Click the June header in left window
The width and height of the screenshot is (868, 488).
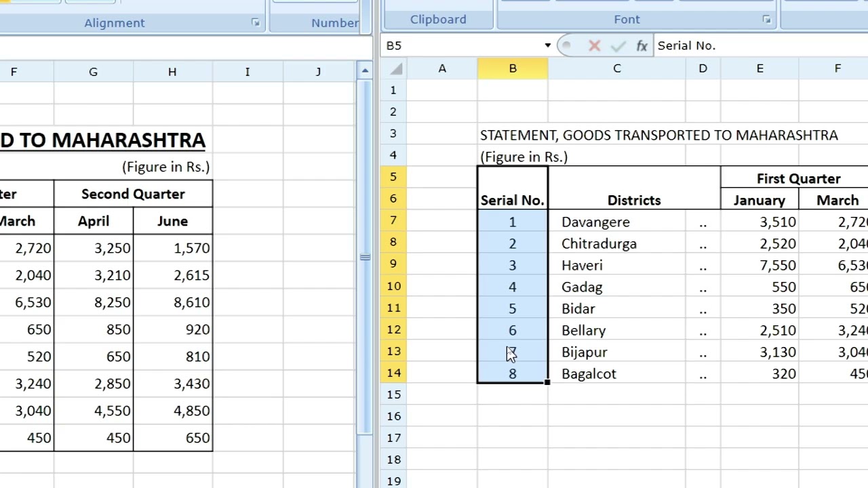[173, 221]
